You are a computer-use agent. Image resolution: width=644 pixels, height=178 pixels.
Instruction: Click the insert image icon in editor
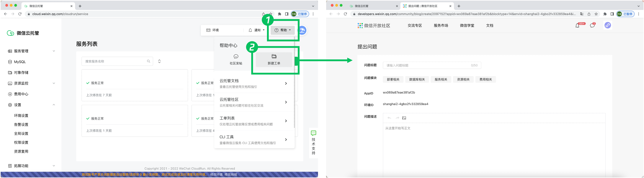click(x=404, y=118)
